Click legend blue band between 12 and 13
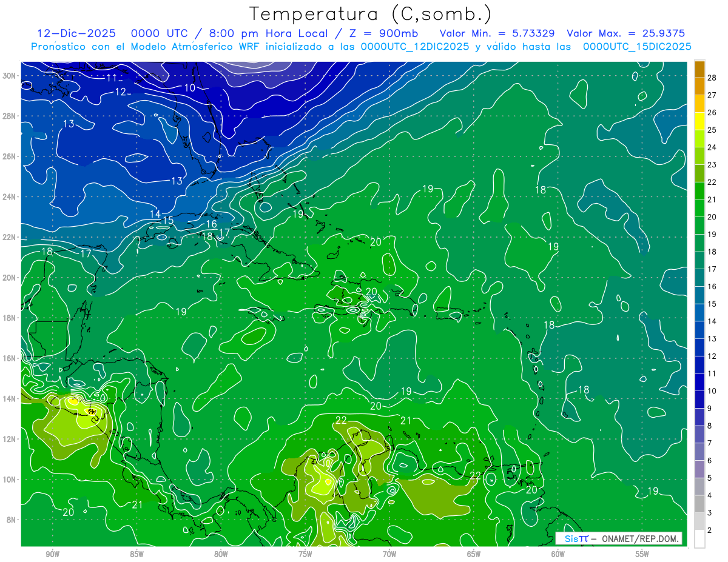 pyautogui.click(x=699, y=347)
